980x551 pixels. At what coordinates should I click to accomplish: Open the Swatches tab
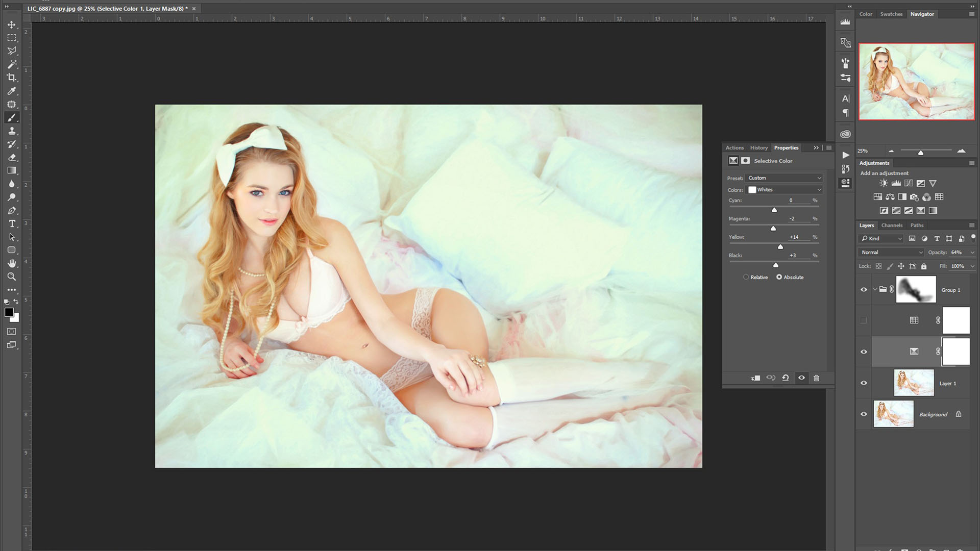coord(891,14)
